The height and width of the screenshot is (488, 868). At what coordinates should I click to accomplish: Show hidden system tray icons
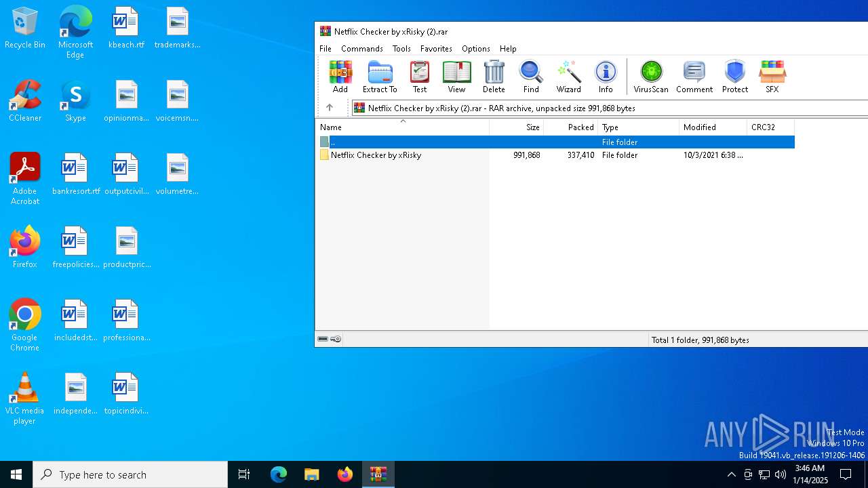[x=731, y=474]
